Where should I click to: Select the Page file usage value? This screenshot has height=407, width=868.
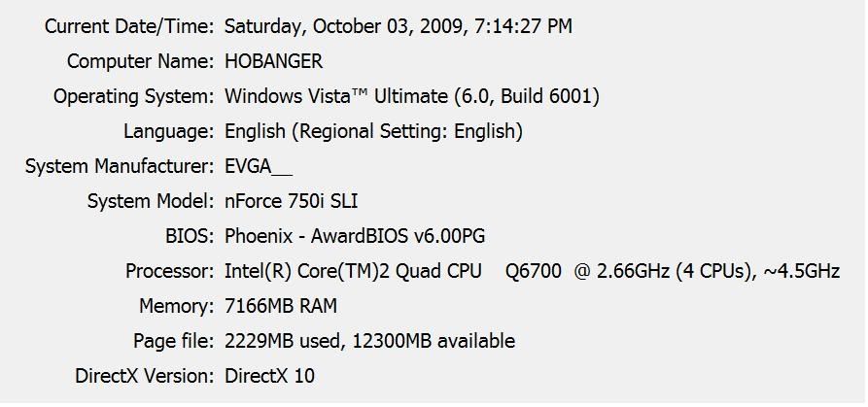pyautogui.click(x=369, y=341)
